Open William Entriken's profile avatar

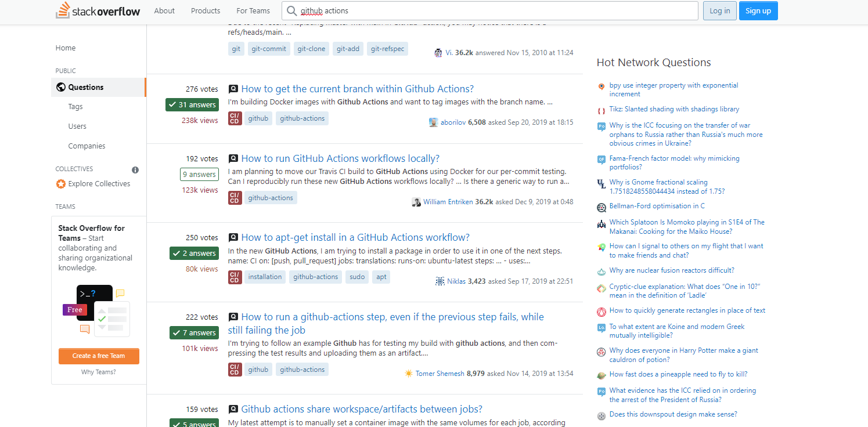[x=417, y=201]
